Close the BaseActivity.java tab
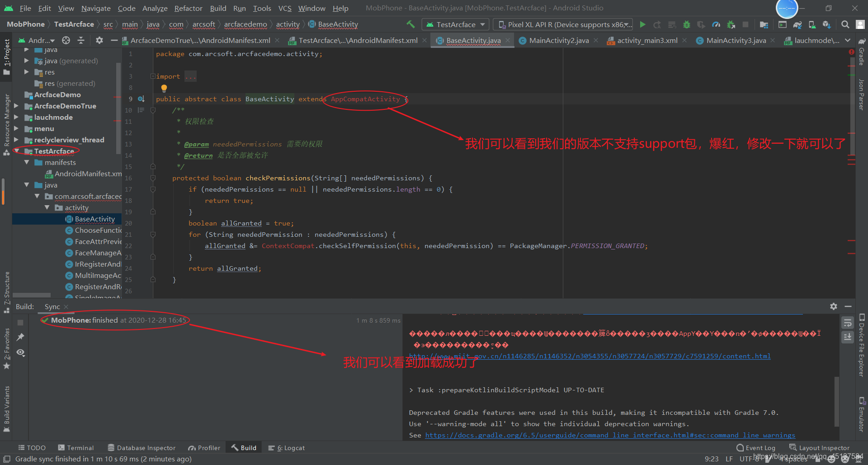 508,40
